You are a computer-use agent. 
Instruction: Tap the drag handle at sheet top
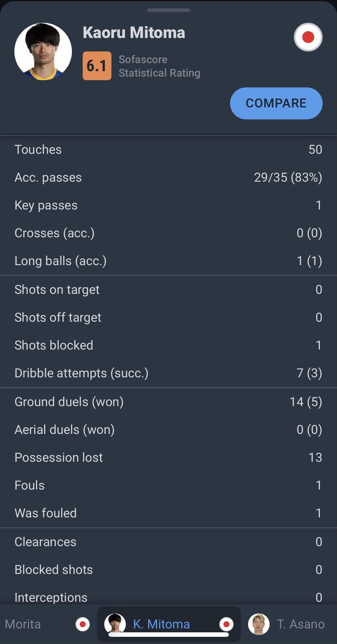[168, 10]
